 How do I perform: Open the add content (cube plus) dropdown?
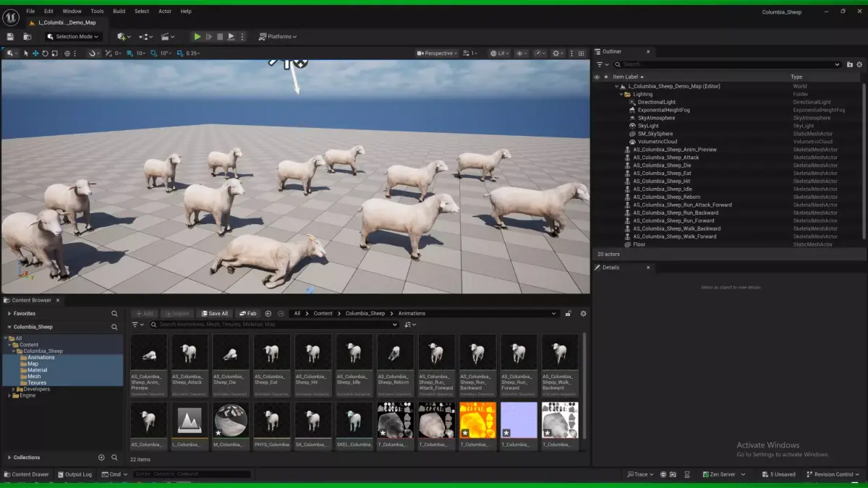[x=123, y=37]
